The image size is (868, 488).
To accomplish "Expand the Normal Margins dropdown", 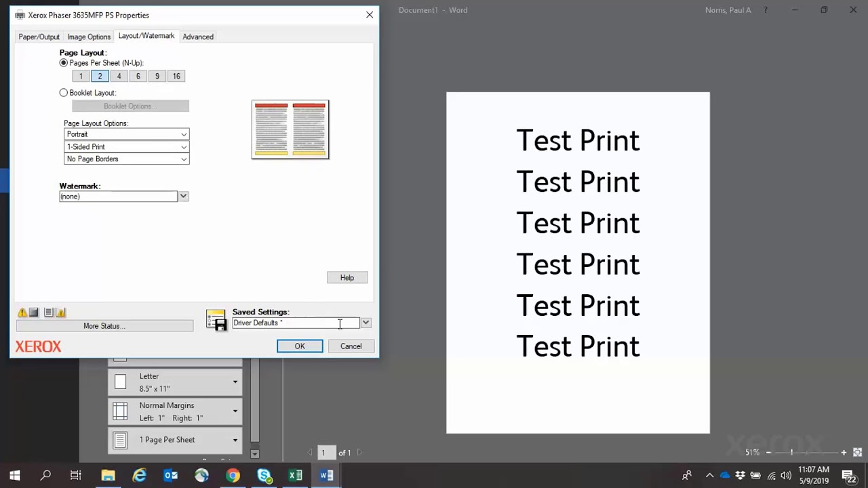I will pyautogui.click(x=235, y=411).
